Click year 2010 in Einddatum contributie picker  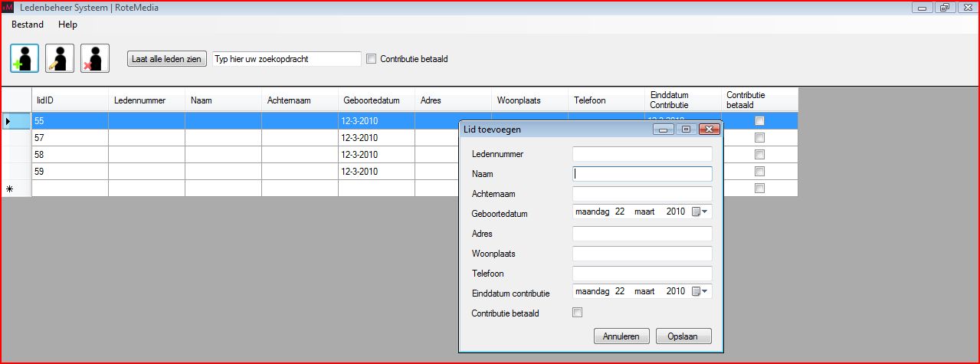(x=676, y=291)
